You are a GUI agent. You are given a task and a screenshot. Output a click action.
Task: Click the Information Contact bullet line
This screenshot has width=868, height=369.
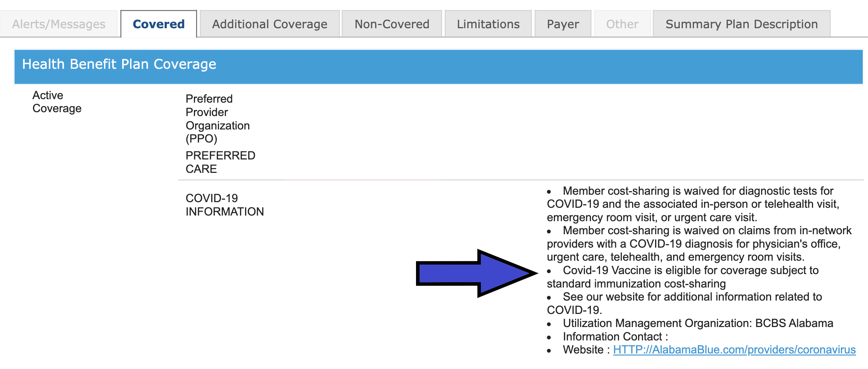615,337
